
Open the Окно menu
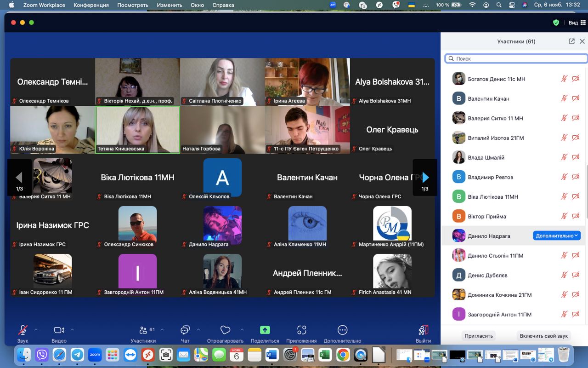[x=198, y=5]
